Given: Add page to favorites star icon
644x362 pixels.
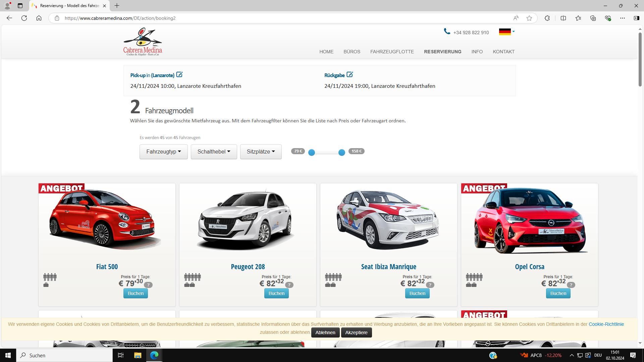Looking at the screenshot, I should pos(529,18).
